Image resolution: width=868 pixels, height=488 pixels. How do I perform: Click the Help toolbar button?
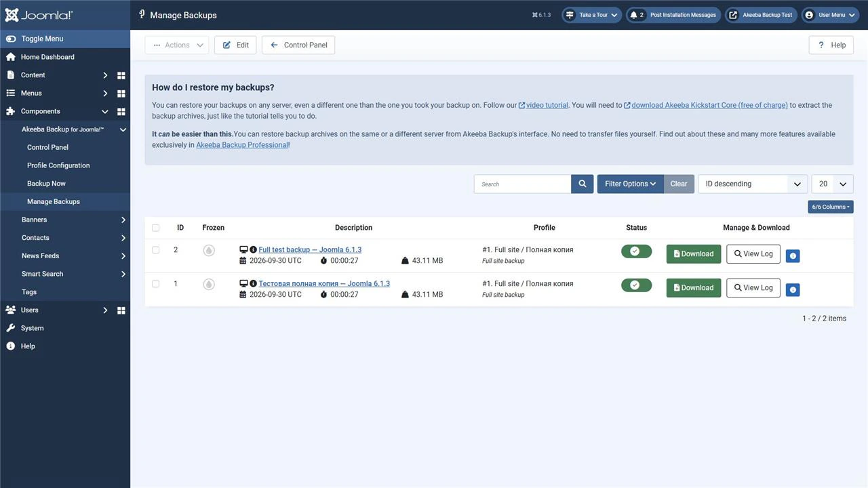[x=831, y=45]
